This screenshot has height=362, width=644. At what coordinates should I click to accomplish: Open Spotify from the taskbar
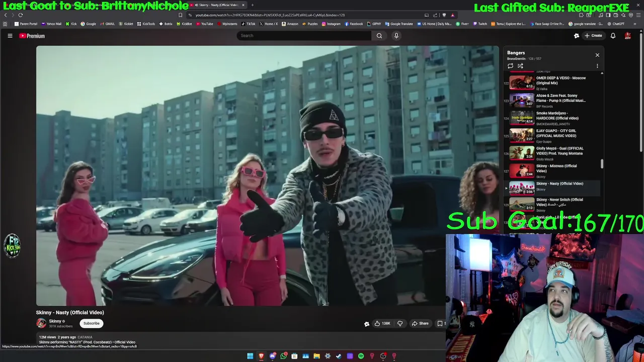pos(361,356)
